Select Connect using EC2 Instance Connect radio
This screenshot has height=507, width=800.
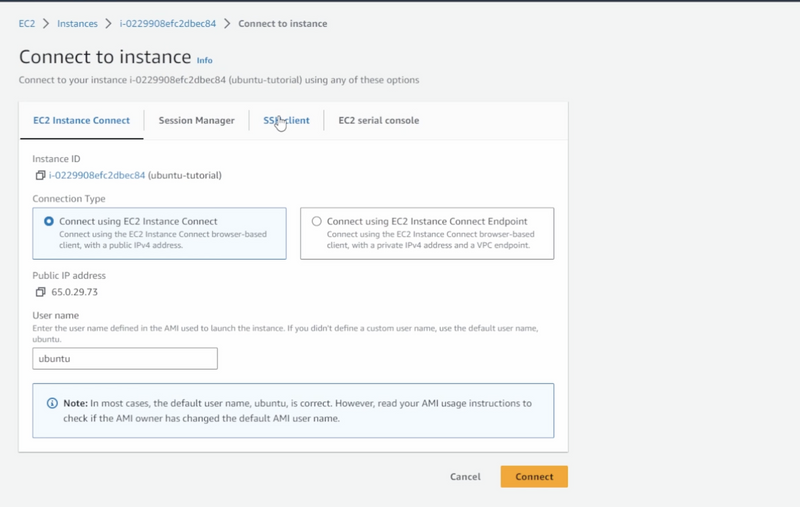point(48,221)
